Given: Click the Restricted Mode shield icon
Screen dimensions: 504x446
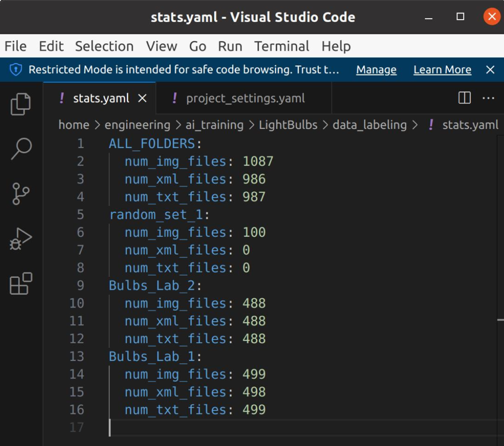Looking at the screenshot, I should pos(16,70).
